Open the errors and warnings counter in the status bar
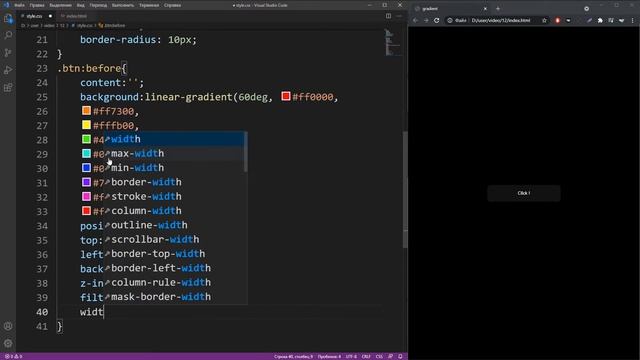This screenshot has width=640, height=360. 13,356
